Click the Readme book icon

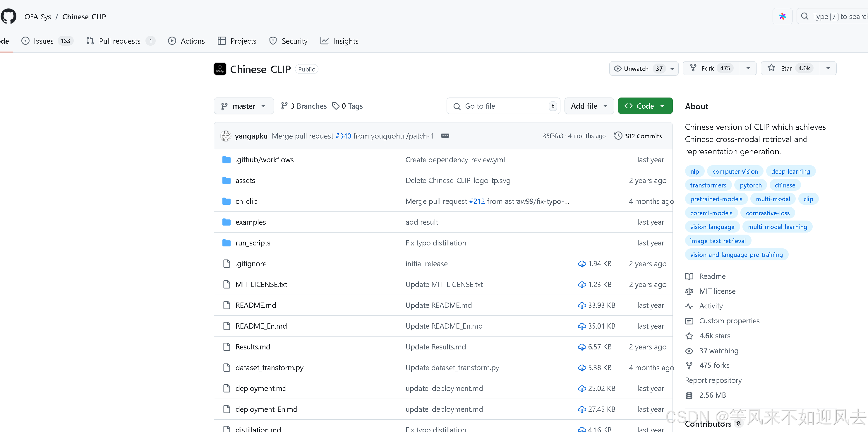click(689, 276)
